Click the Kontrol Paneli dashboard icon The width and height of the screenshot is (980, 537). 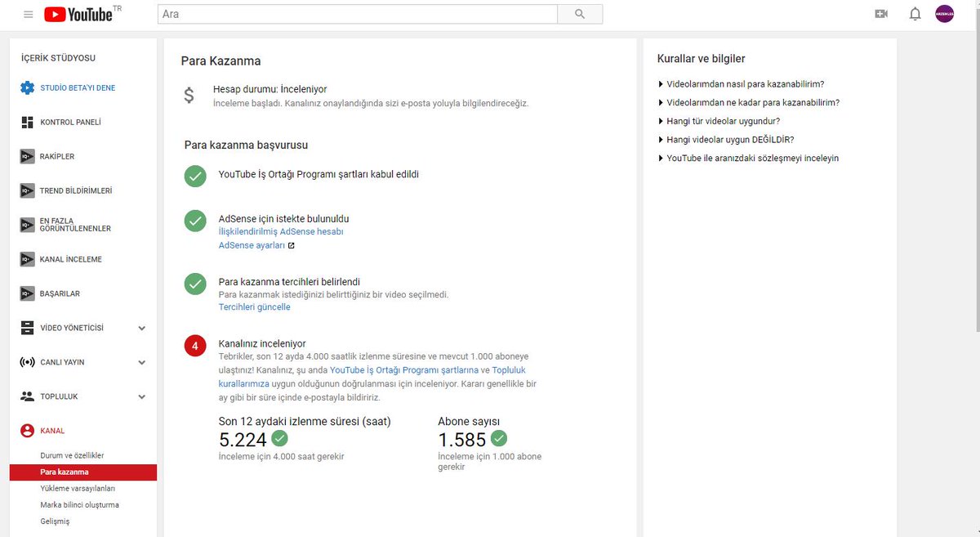(x=27, y=122)
